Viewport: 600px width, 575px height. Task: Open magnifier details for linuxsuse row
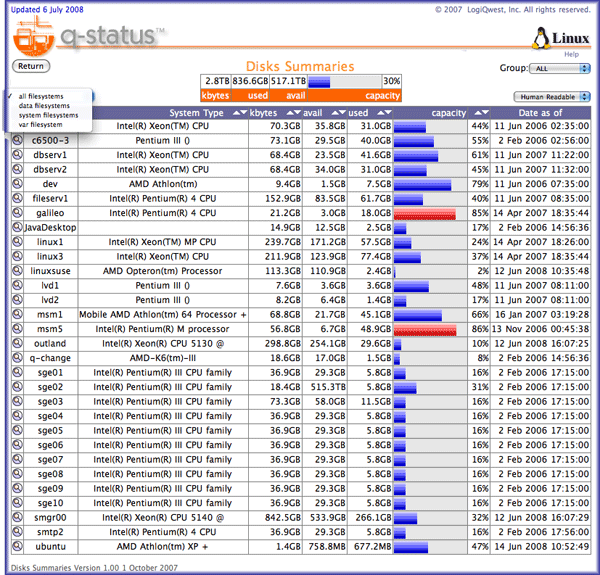point(17,271)
